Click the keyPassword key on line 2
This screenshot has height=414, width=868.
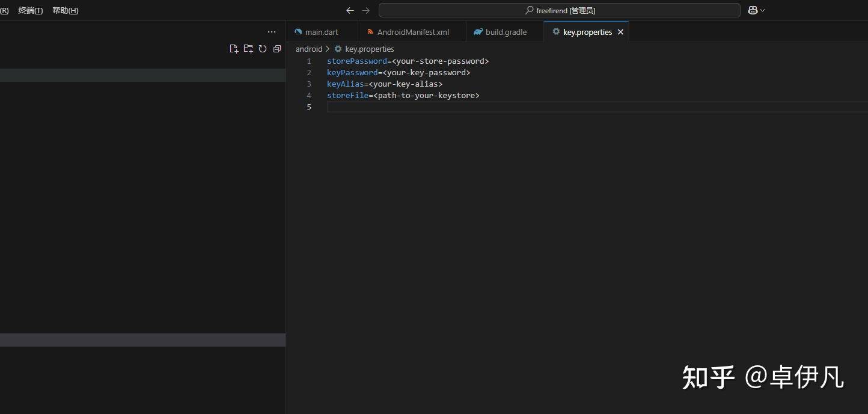coord(352,73)
